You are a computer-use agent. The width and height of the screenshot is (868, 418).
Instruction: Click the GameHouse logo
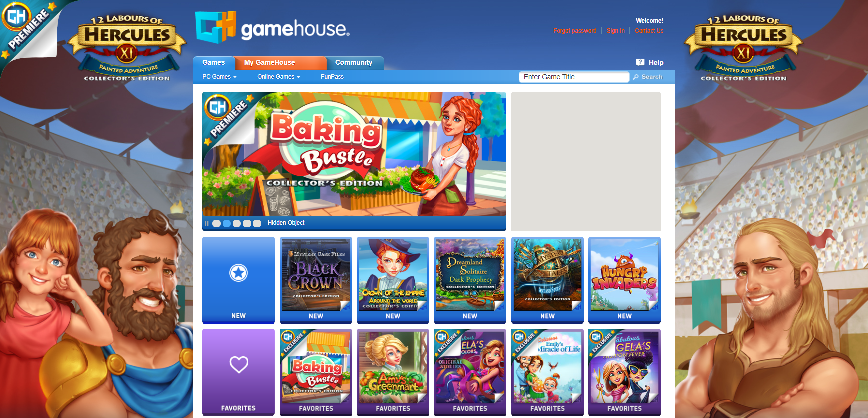[x=272, y=27]
